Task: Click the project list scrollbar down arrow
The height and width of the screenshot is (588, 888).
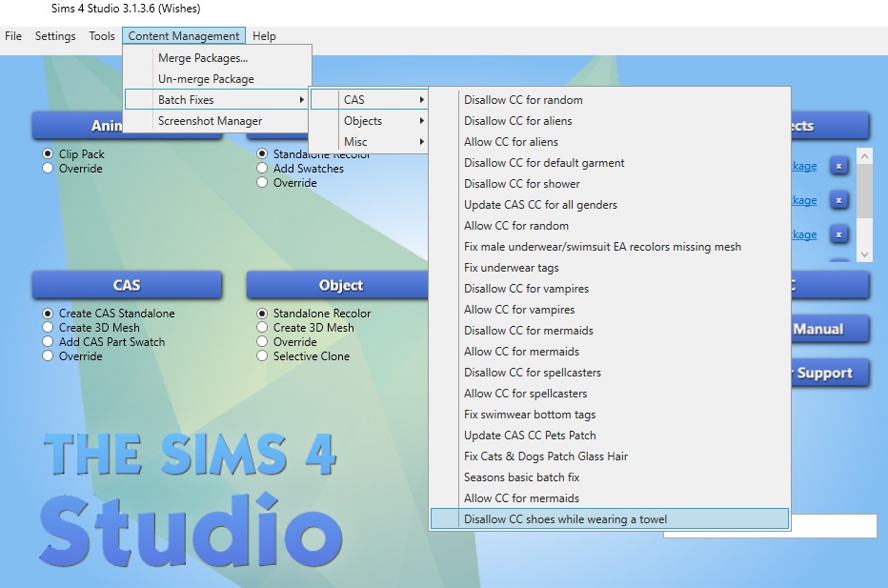Action: pos(864,254)
